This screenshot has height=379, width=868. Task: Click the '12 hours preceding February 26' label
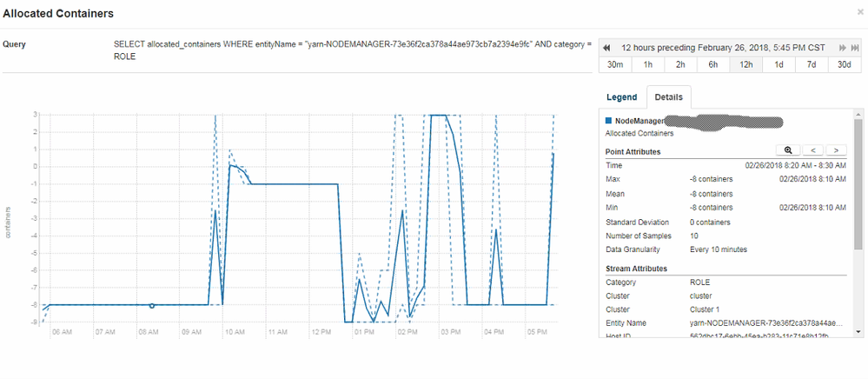pos(723,48)
